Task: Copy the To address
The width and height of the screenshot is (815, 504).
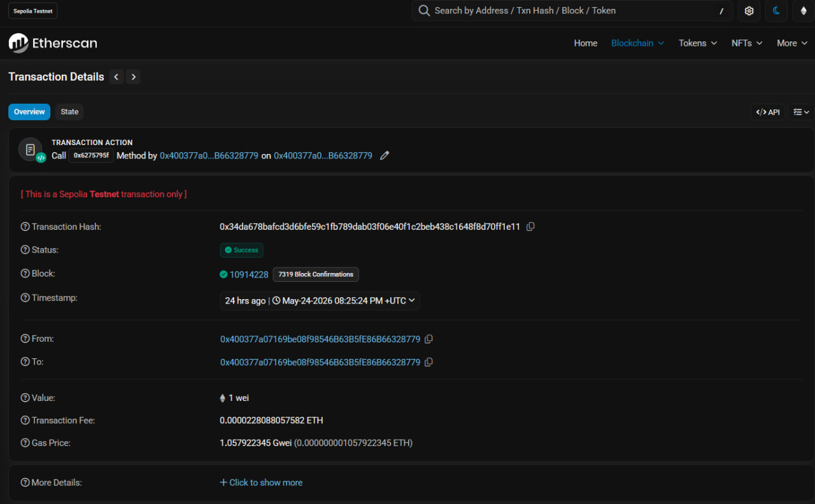Action: tap(429, 362)
